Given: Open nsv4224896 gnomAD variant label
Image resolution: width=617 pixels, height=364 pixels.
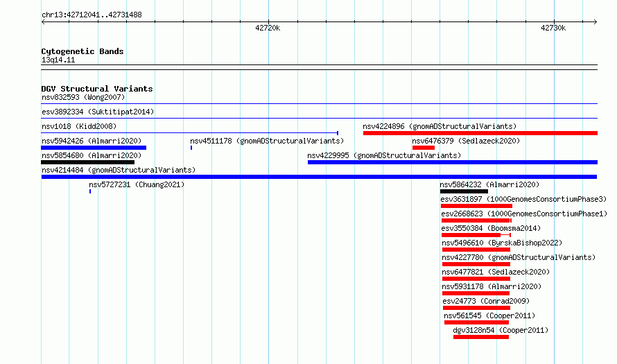Looking at the screenshot, I should [440, 126].
